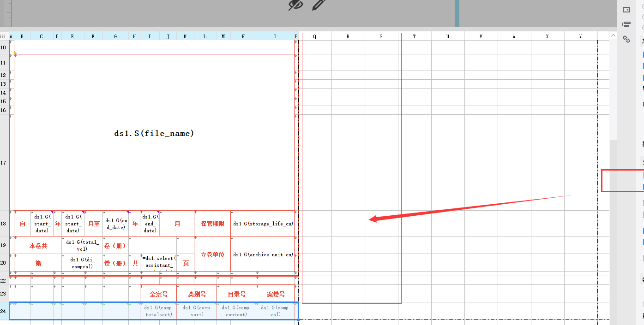This screenshot has width=644, height=325.
Task: Select the ds1.G(archive_unit_cn) cell
Action: point(263,254)
